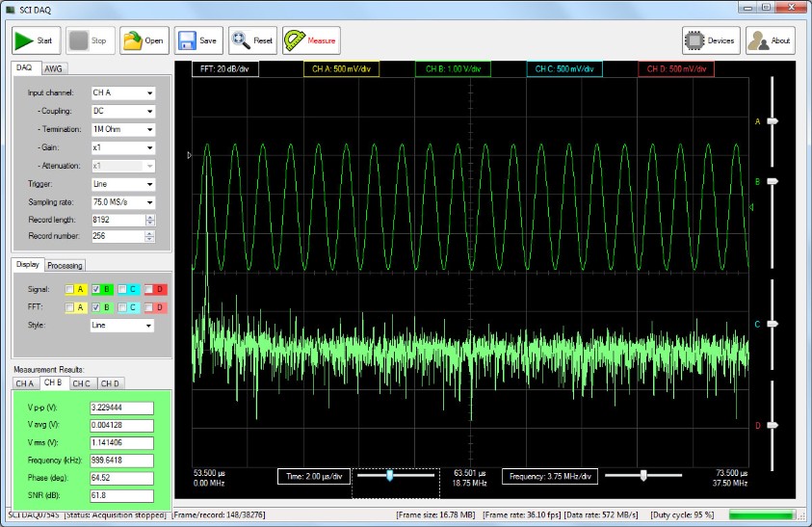Click the Frequency (kHz) value field
Viewport: 812px width, 527px height.
coord(121,461)
